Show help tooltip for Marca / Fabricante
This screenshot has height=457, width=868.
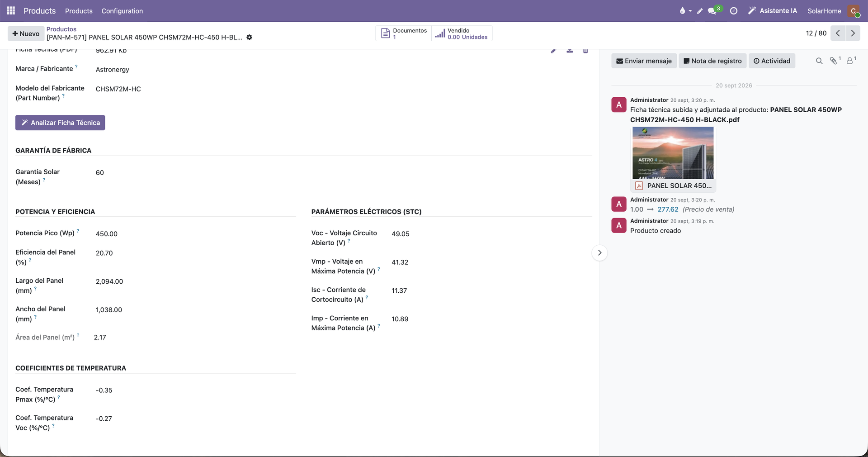tap(76, 67)
